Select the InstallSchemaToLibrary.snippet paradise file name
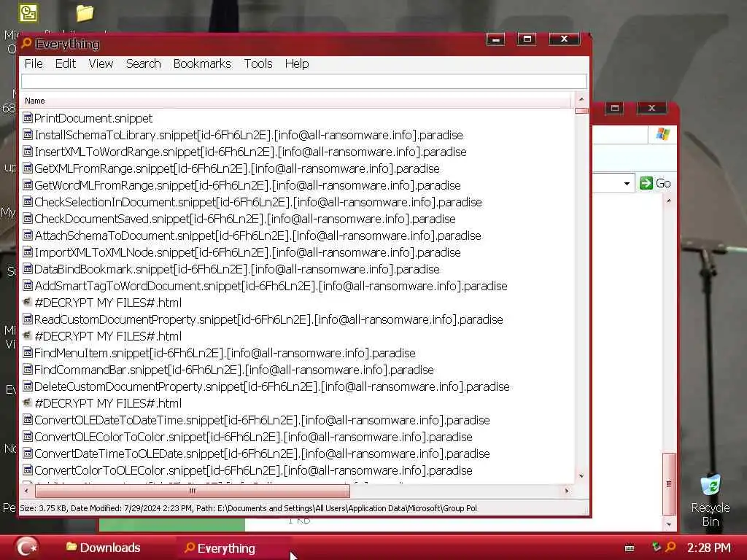The height and width of the screenshot is (560, 747). click(249, 135)
